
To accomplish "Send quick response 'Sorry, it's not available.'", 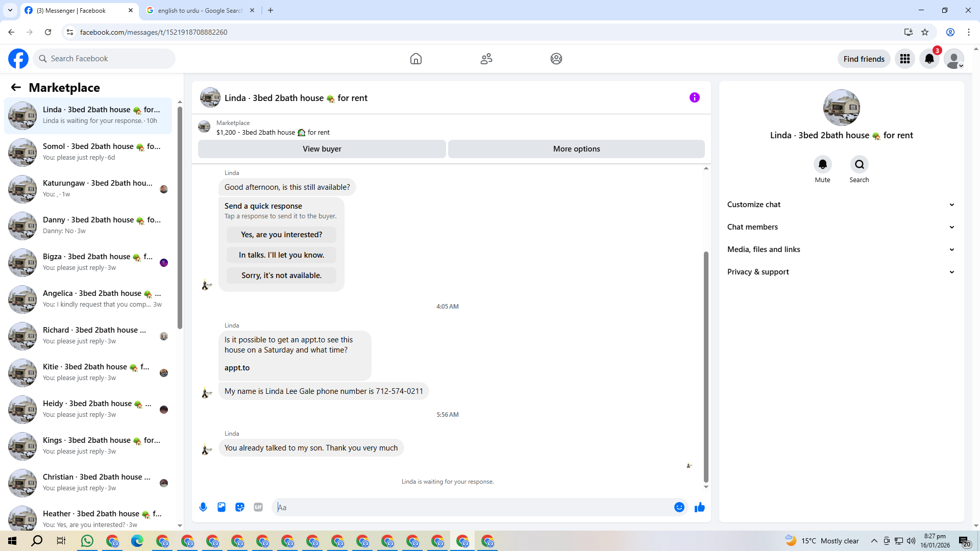I will [x=281, y=275].
